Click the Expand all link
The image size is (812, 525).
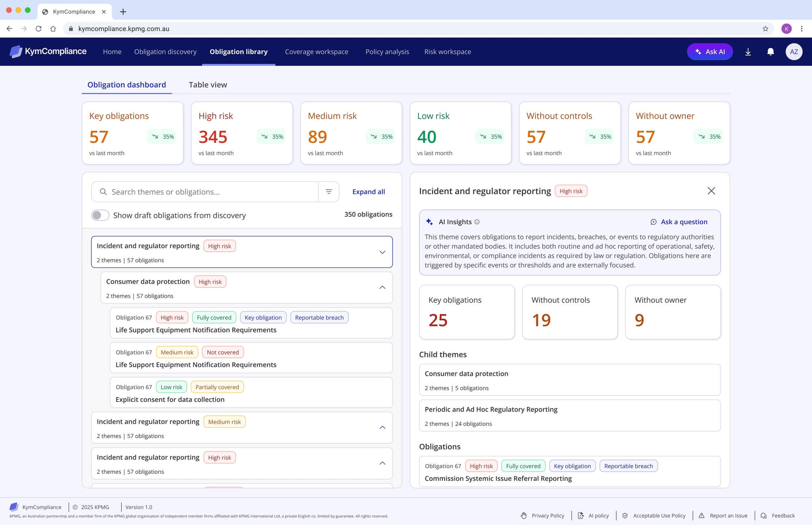(369, 192)
